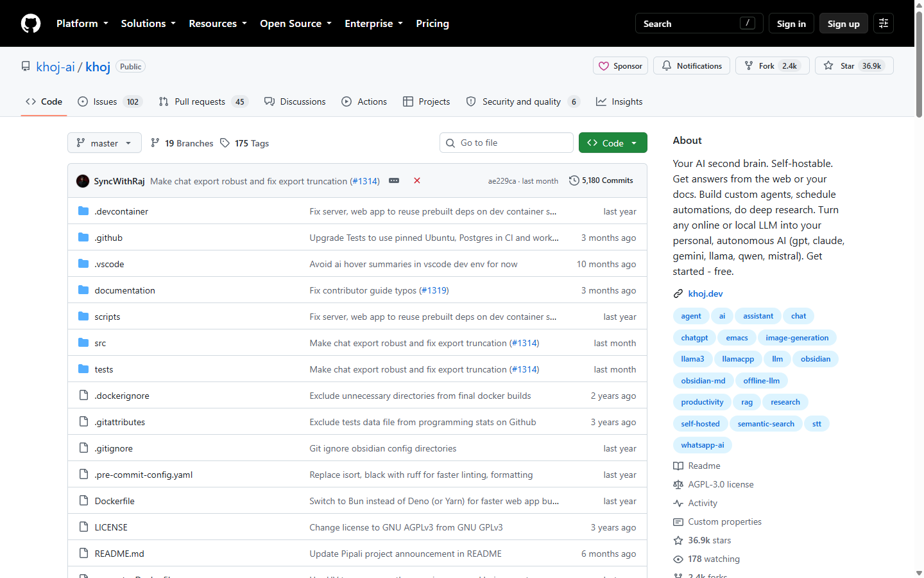Click the obsidian-md topic tag
This screenshot has width=924, height=578.
(x=703, y=381)
